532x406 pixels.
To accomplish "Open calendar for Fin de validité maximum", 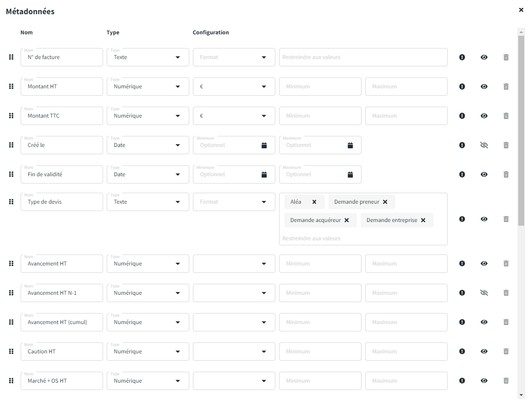I will [350, 174].
